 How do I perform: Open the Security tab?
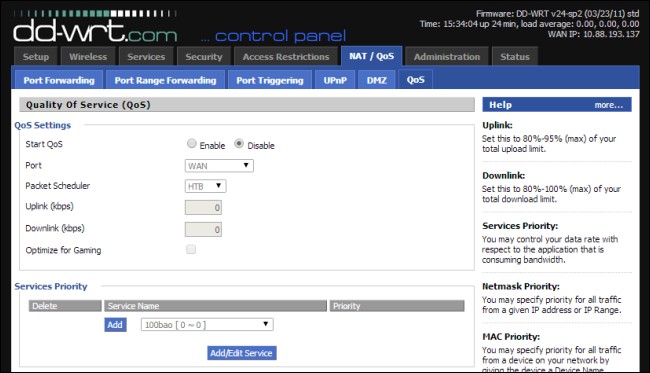(x=204, y=56)
